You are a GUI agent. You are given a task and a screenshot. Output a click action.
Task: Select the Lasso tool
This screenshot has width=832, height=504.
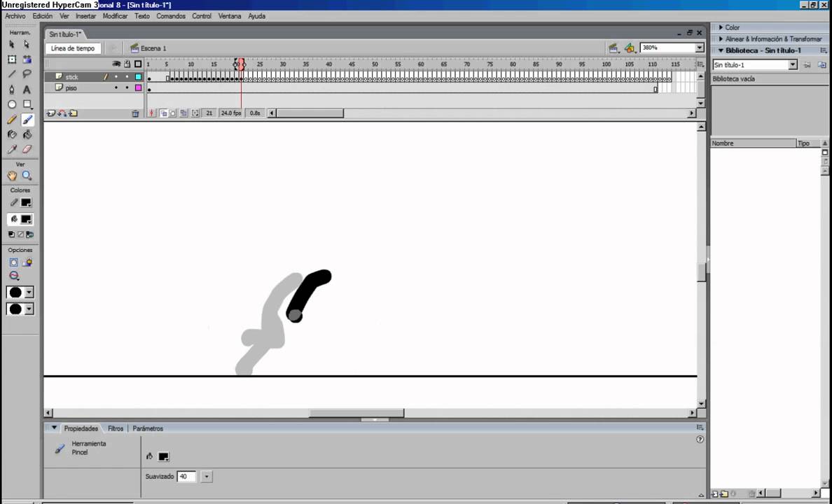click(x=27, y=74)
